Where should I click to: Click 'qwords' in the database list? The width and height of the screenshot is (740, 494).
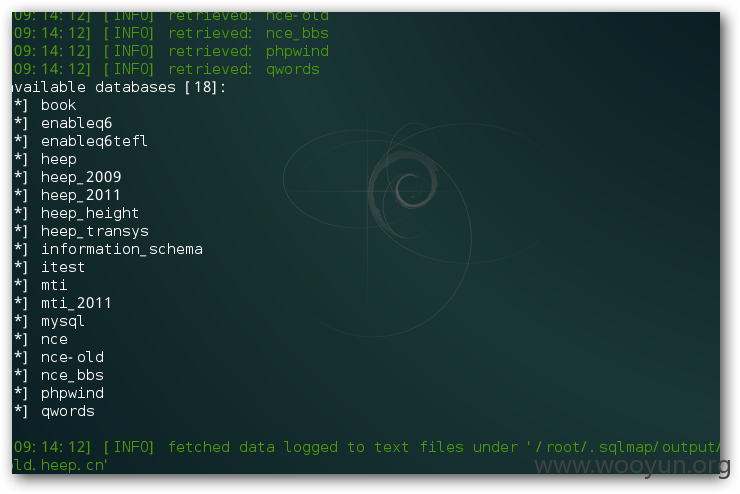pyautogui.click(x=67, y=411)
